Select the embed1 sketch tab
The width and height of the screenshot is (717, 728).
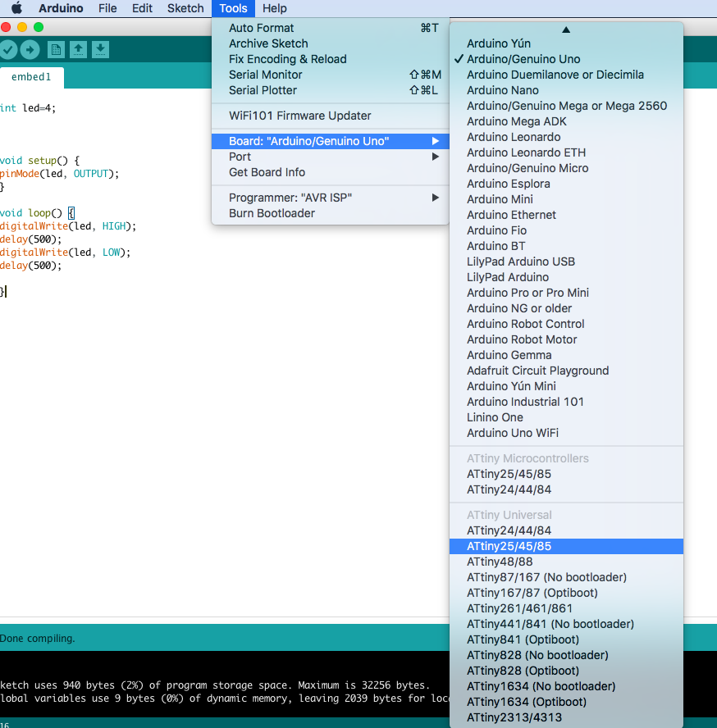(x=31, y=77)
